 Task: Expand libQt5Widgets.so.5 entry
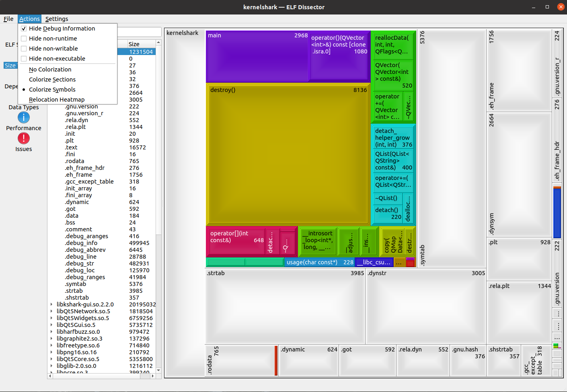coord(51,318)
